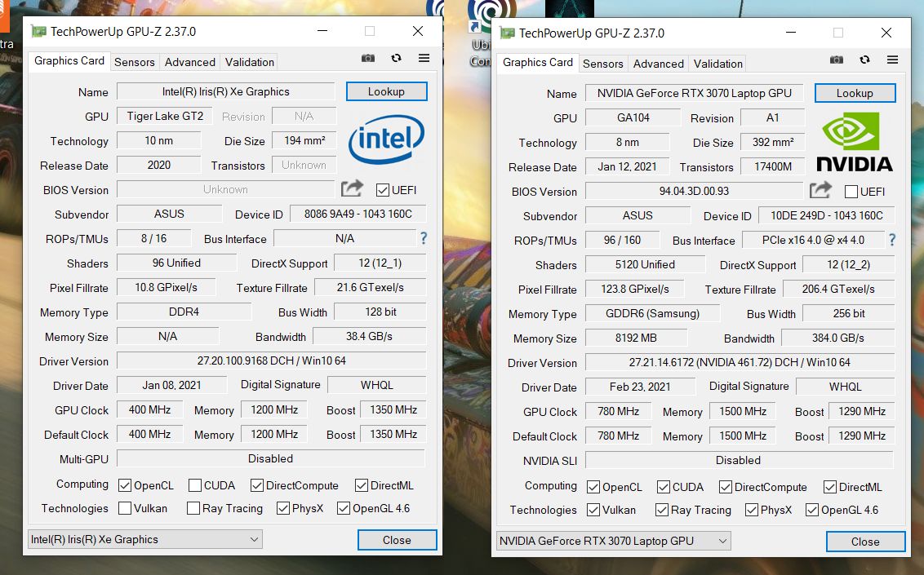Click GPU value Tiger Lake GT2
Viewport: 924px width, 575px height.
[x=165, y=116]
